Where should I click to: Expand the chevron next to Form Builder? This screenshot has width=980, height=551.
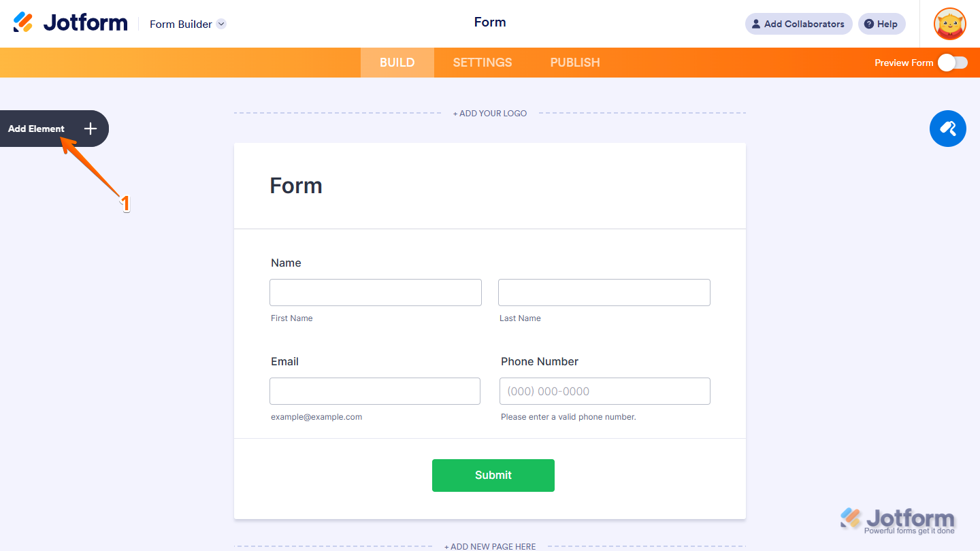click(x=220, y=24)
